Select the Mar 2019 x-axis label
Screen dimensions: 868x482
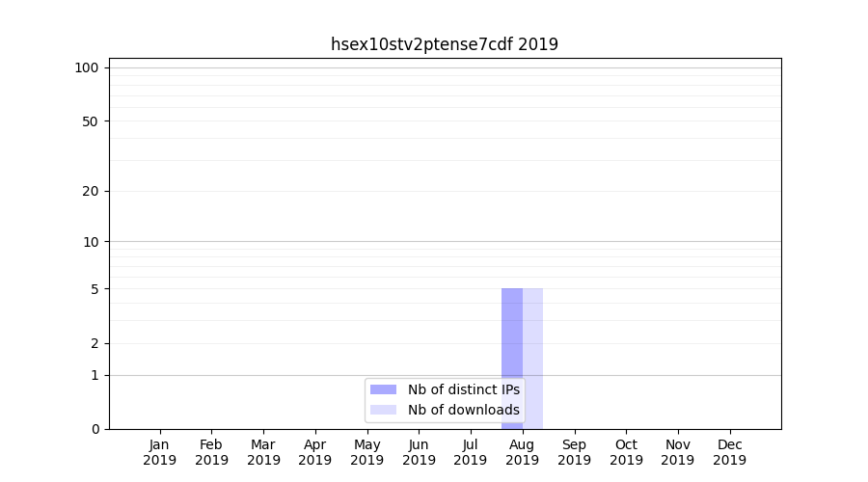(263, 452)
